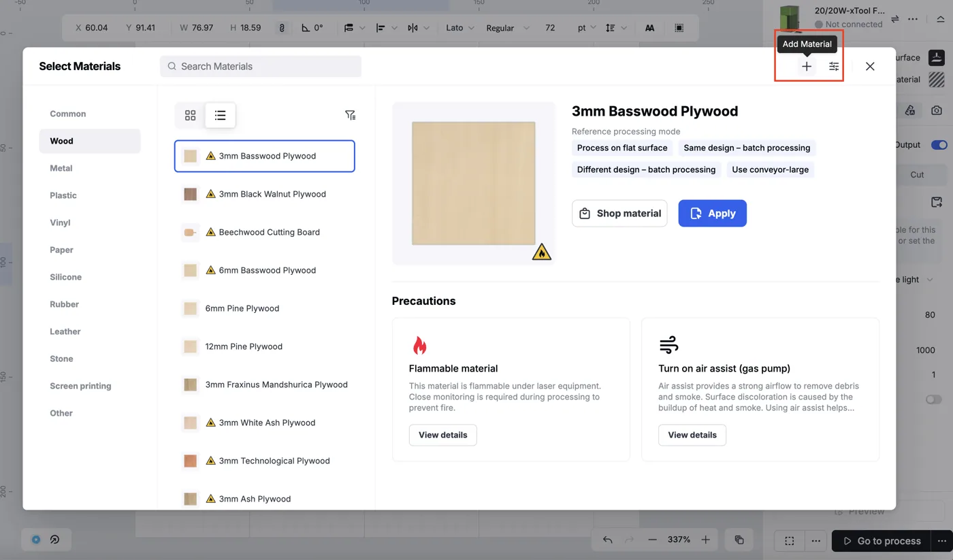
Task: Choose 3mm Fraxinus Mandshurica Plywood
Action: 265,384
